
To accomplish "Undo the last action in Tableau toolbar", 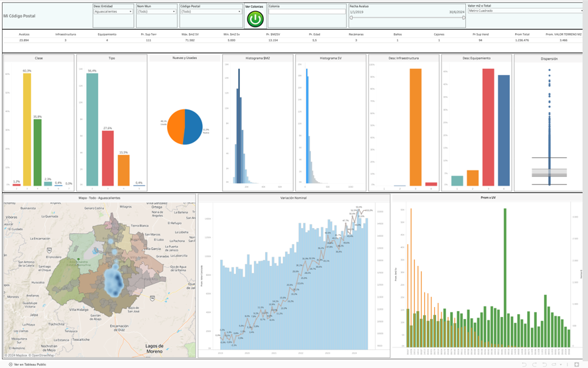I will point(524,365).
